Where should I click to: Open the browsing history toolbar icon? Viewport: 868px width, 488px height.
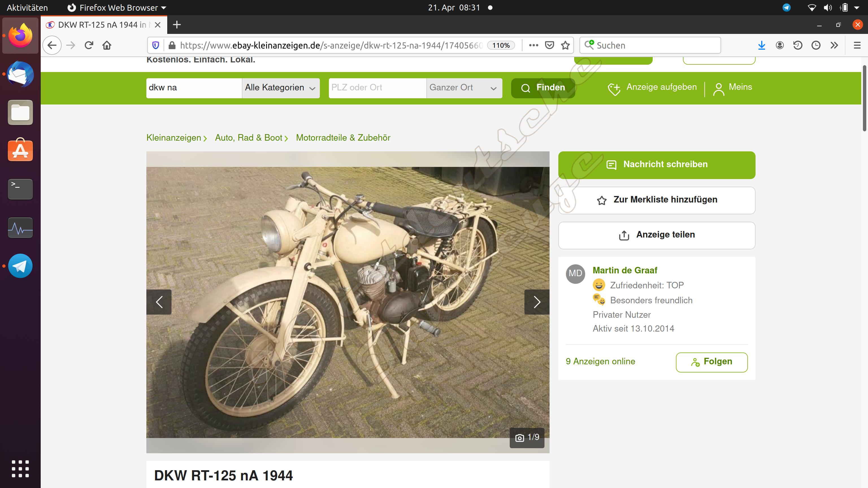798,45
